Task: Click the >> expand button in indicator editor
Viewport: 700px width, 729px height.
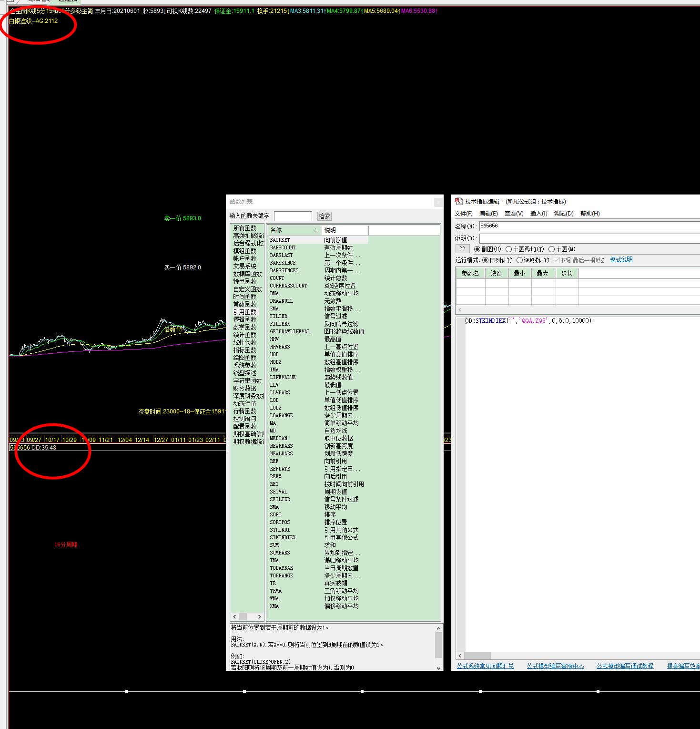Action: point(462,249)
